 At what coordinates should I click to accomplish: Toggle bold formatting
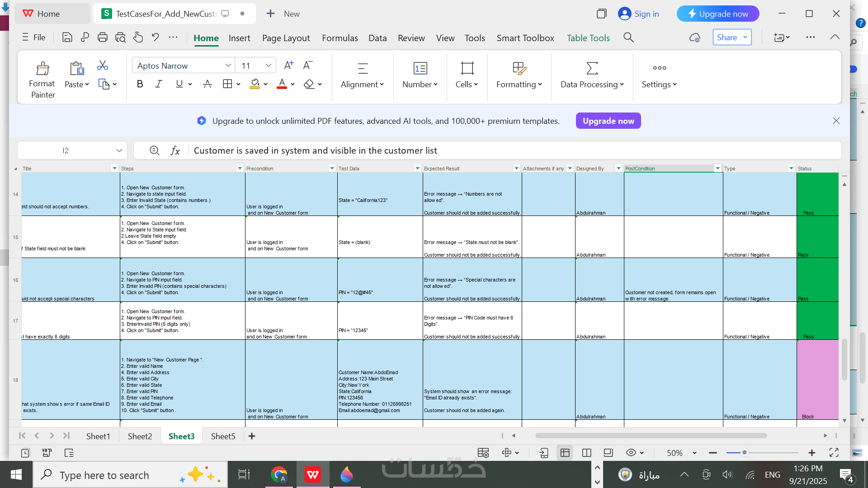tap(140, 84)
